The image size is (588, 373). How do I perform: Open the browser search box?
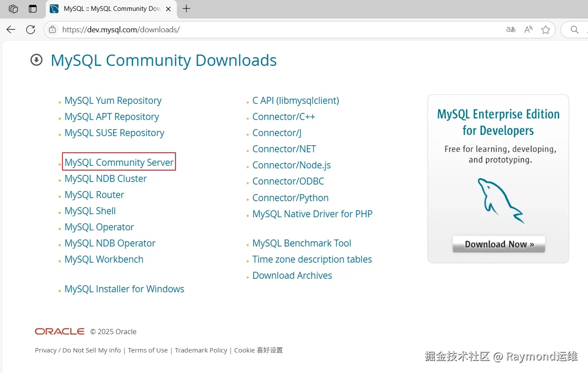[574, 30]
